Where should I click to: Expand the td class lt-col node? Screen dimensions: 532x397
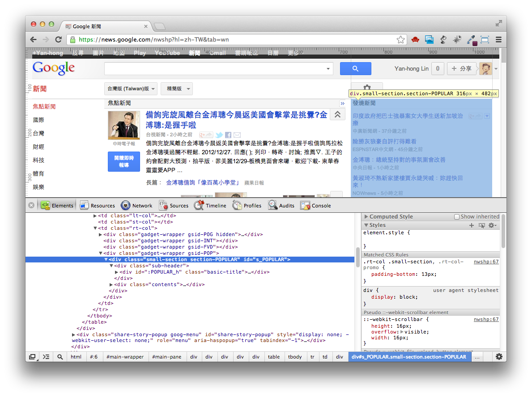tap(95, 215)
